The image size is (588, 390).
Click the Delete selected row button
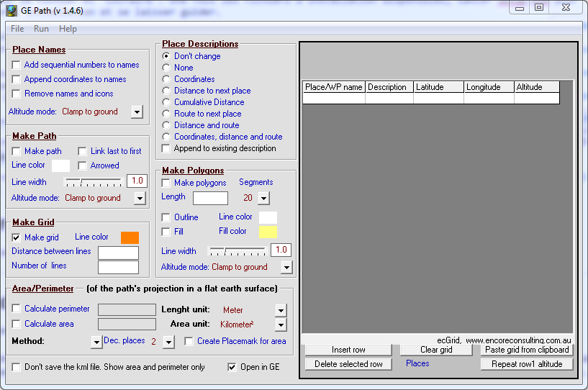tap(348, 364)
